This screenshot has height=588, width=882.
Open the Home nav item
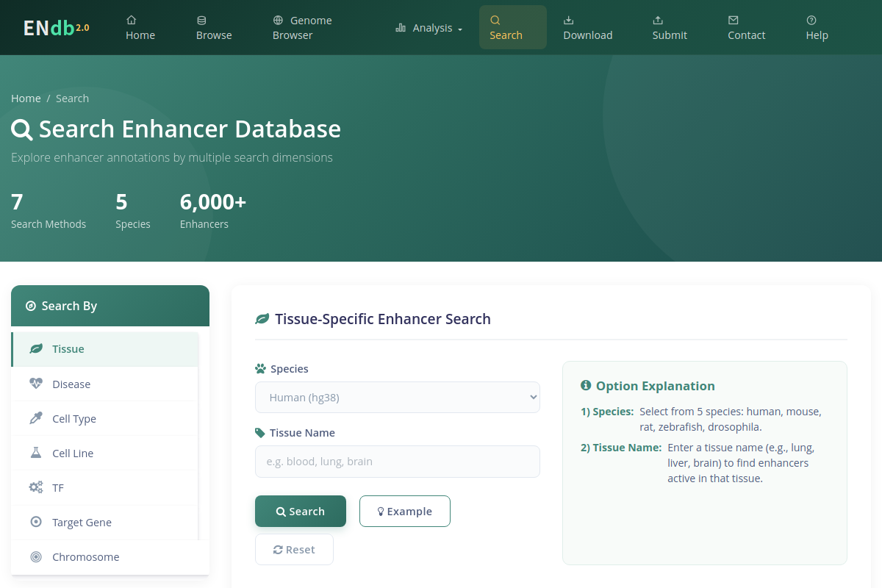click(140, 27)
